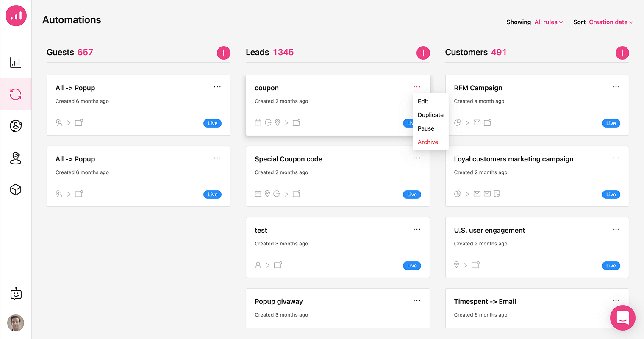Open options for Timespent -> Email card
This screenshot has height=339, width=644.
[616, 300]
